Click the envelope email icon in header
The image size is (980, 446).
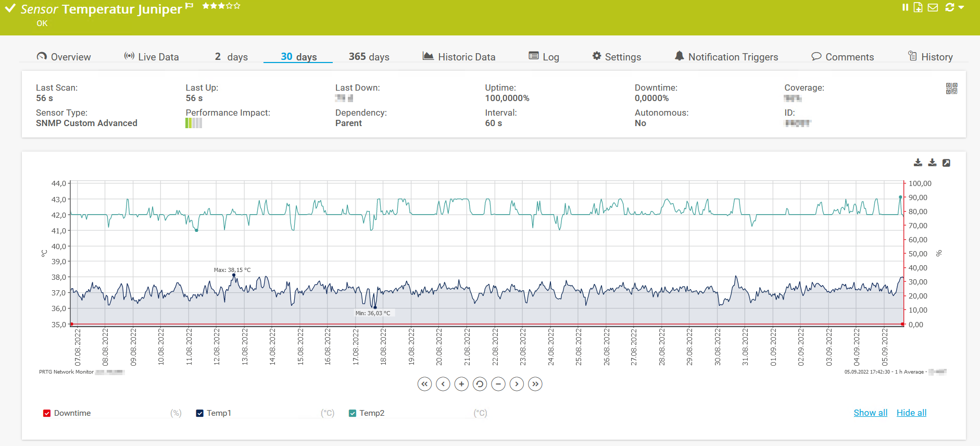933,7
